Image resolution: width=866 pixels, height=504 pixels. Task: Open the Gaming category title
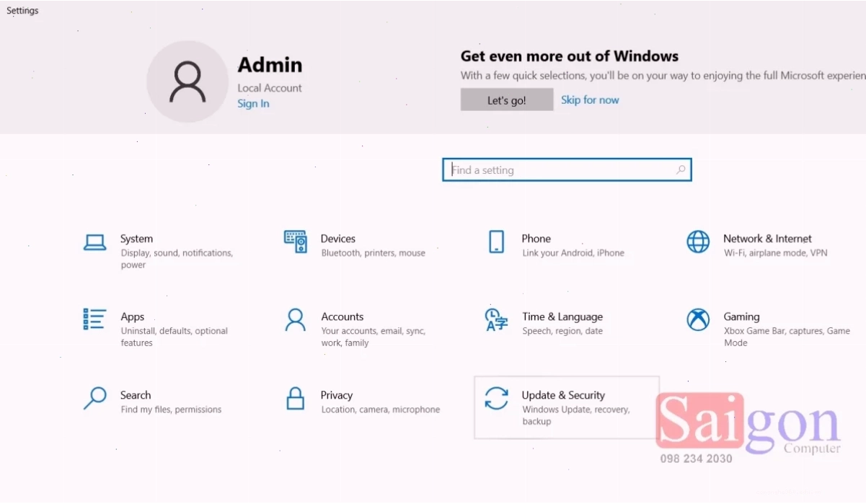tap(741, 317)
